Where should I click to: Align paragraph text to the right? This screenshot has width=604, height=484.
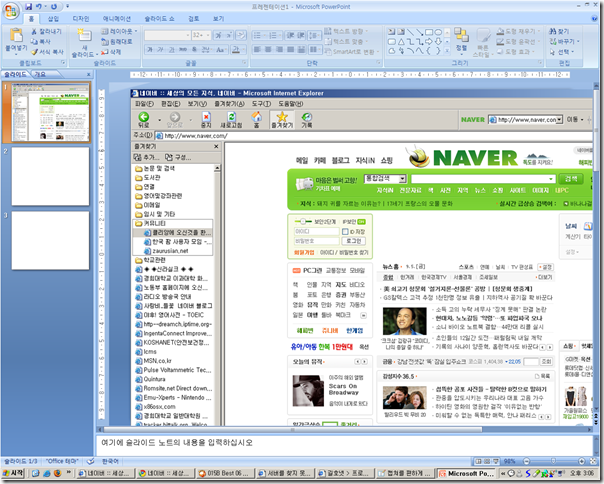280,50
